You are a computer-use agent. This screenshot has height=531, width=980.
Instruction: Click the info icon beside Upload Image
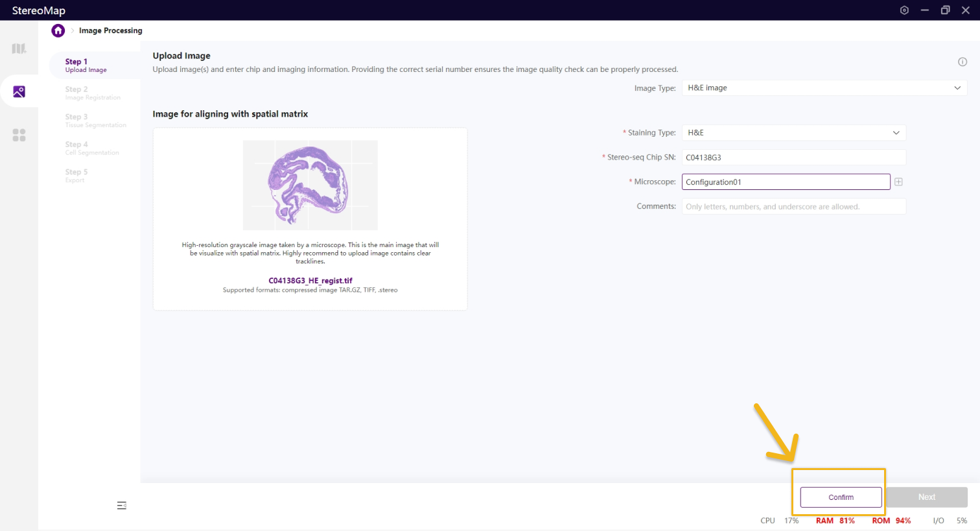[962, 62]
